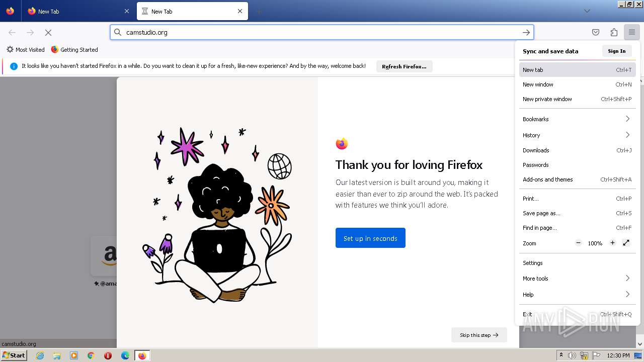Choose Find in page... menu item
Viewport: 644px width, 362px height.
[x=577, y=228]
